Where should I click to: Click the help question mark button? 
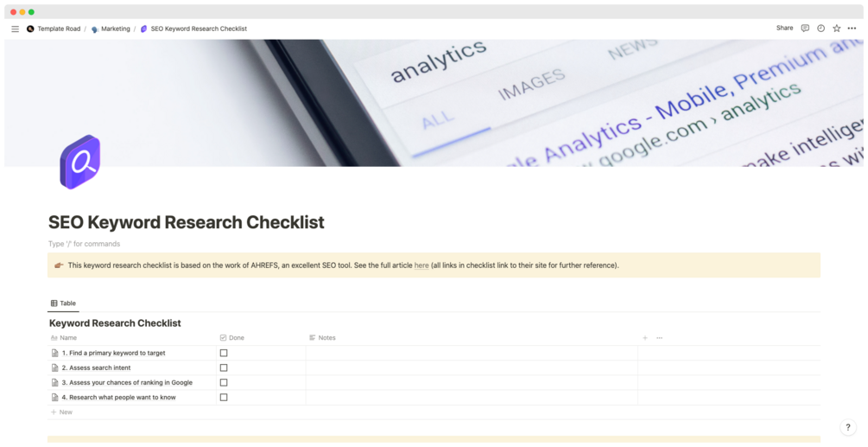pyautogui.click(x=847, y=427)
